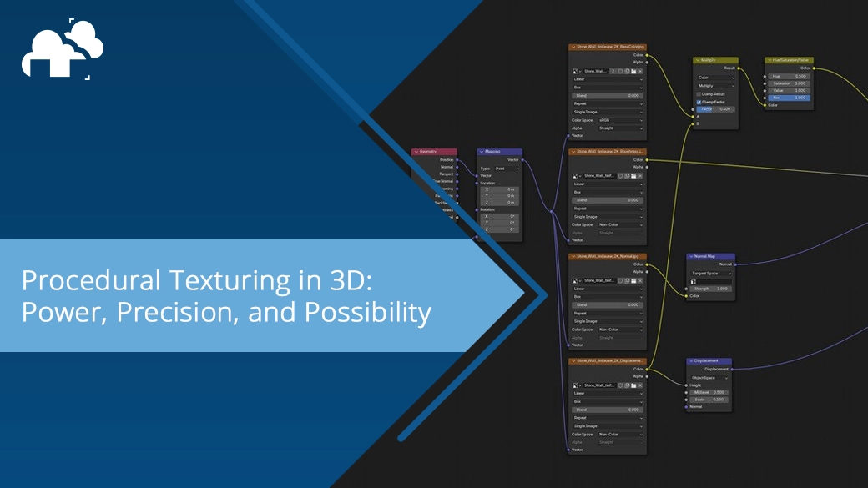Open Object Space dropdown in Displacement node
This screenshot has height=488, width=868.
709,378
